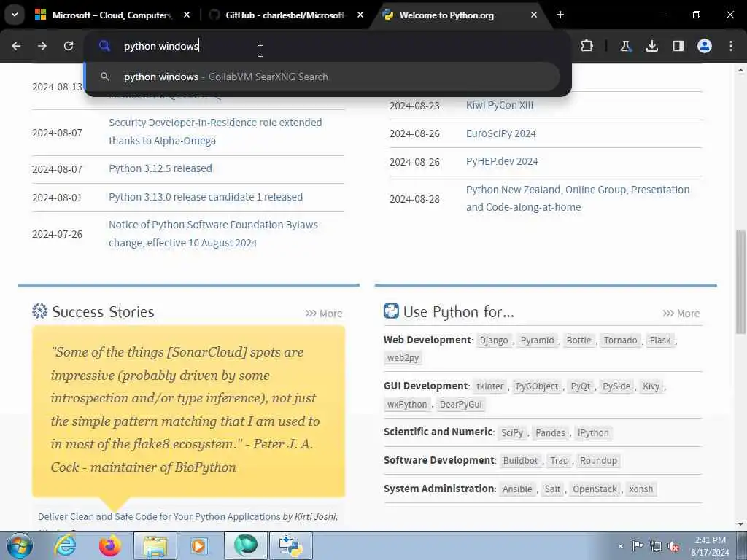Select the Welcome to Python.org tab
The height and width of the screenshot is (560, 747).
pos(446,15)
